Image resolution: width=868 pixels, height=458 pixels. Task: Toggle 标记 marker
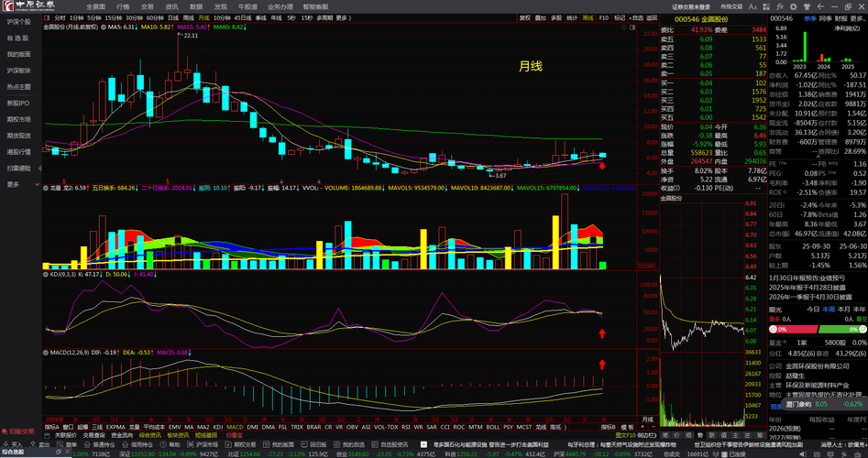(620, 17)
